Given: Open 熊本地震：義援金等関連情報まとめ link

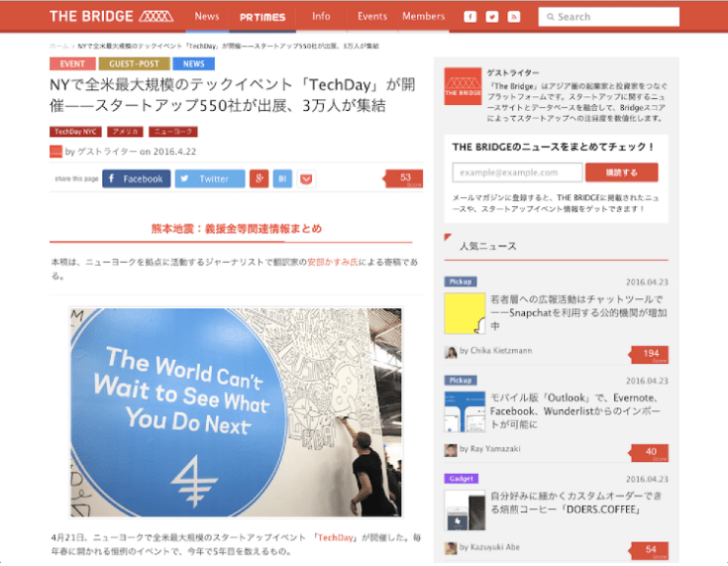Looking at the screenshot, I should (x=237, y=229).
